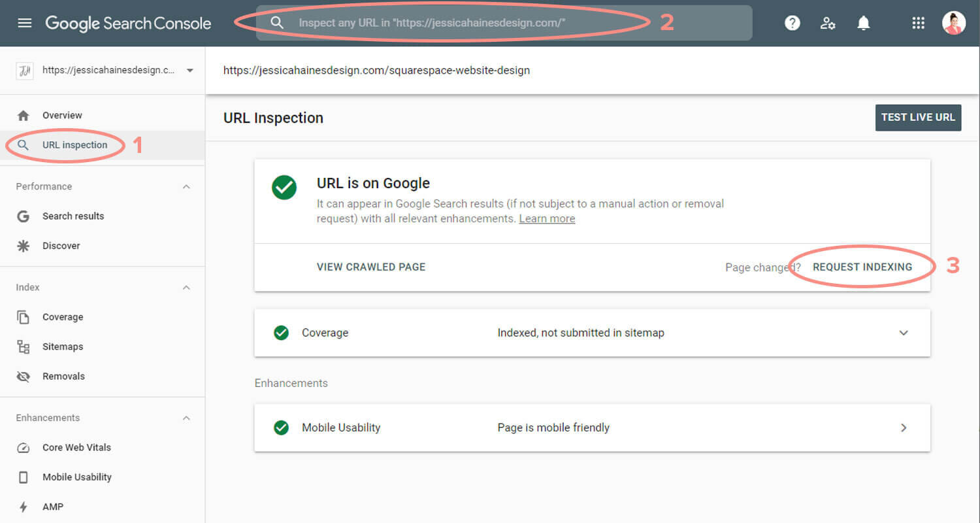
Task: Click the 'Page is mobile friendly' text
Action: 553,428
